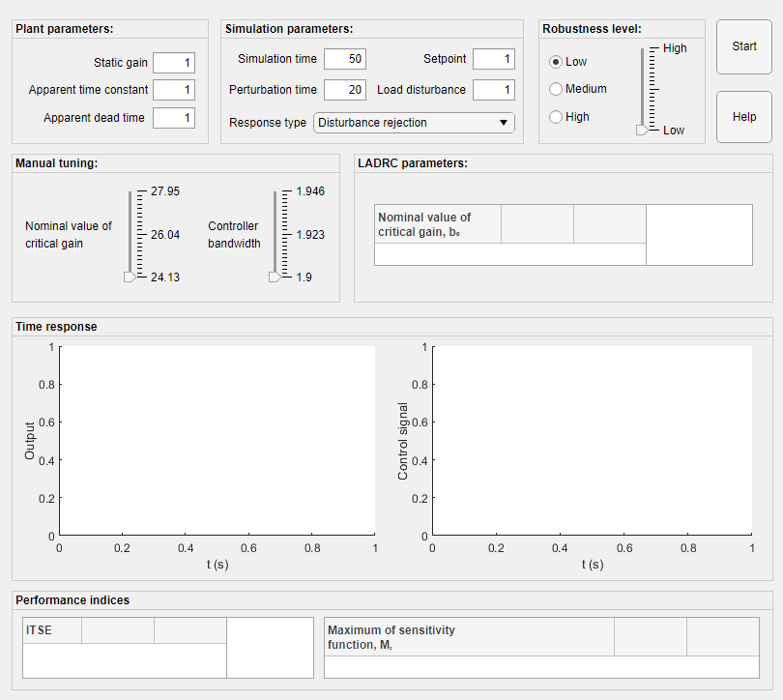This screenshot has height=700, width=783.
Task: Click the Simulation time input field
Action: click(x=345, y=59)
